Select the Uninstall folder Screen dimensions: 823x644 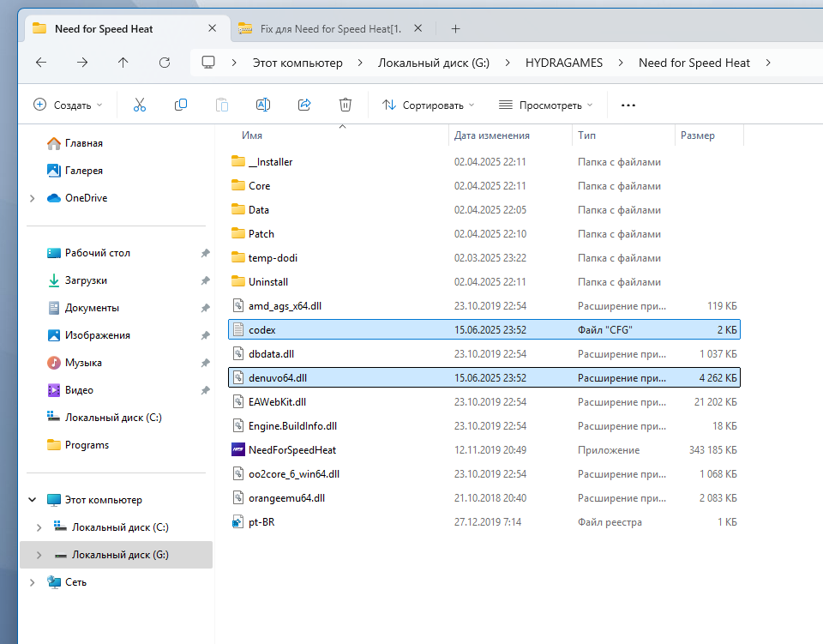[484, 282]
